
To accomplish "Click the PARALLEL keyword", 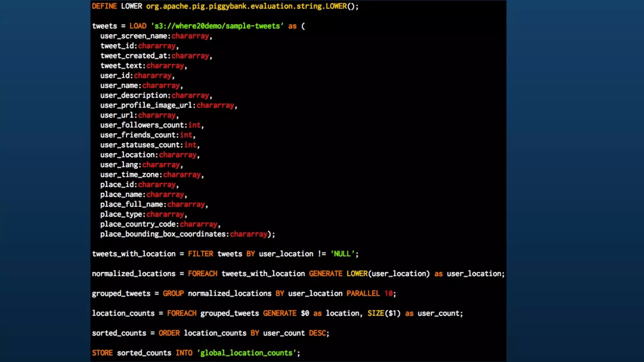I will tap(363, 293).
